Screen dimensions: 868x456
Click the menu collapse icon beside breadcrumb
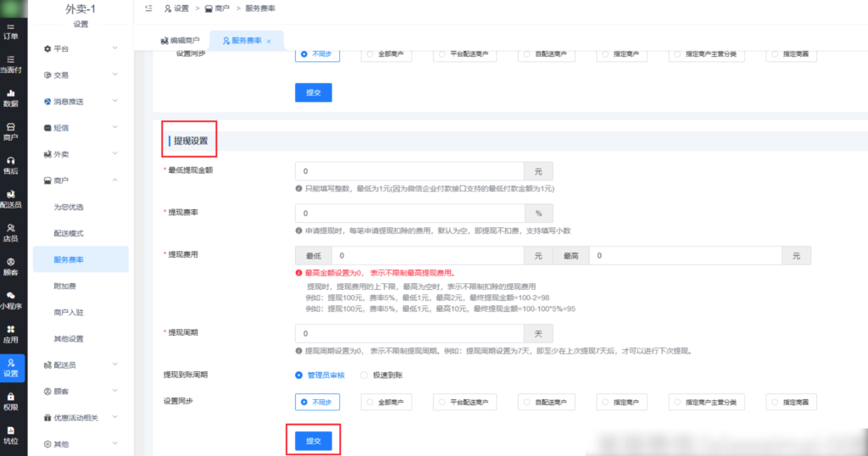[148, 8]
